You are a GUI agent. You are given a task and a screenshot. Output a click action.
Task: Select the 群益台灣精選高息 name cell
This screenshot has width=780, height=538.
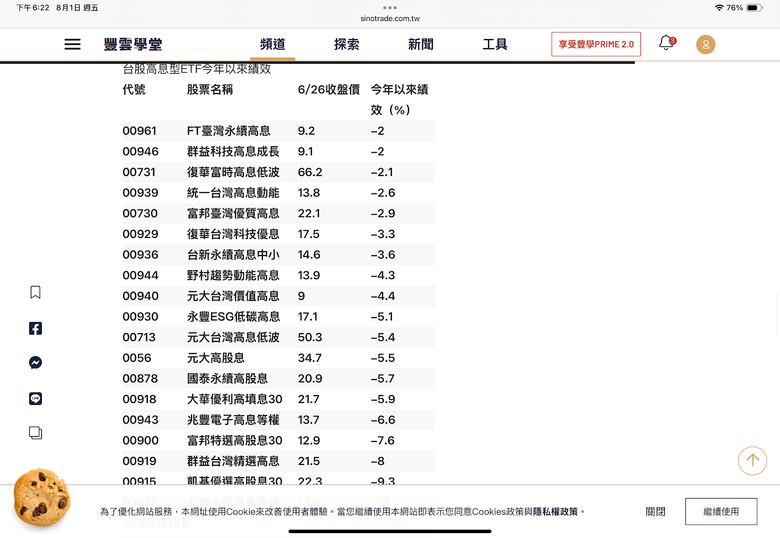(233, 461)
